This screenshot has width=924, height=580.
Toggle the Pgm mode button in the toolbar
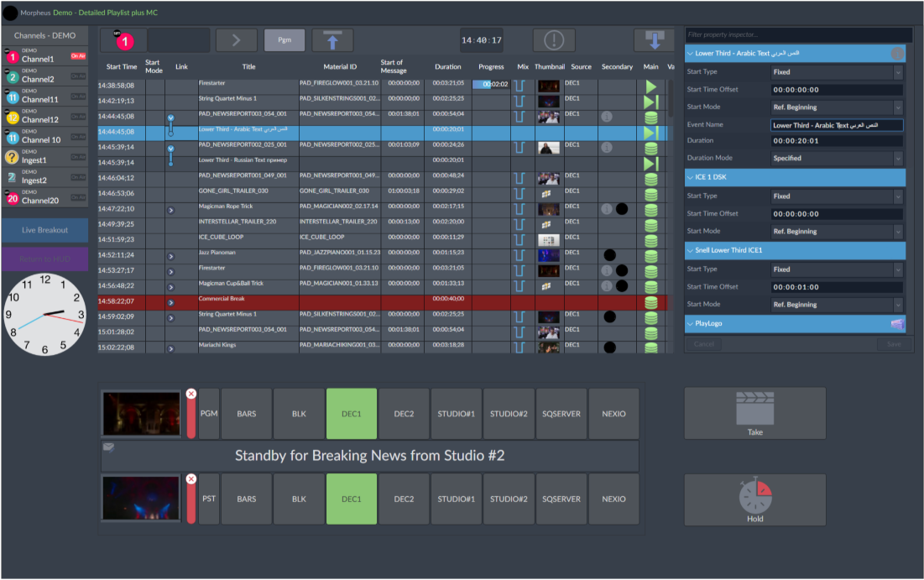pyautogui.click(x=284, y=39)
